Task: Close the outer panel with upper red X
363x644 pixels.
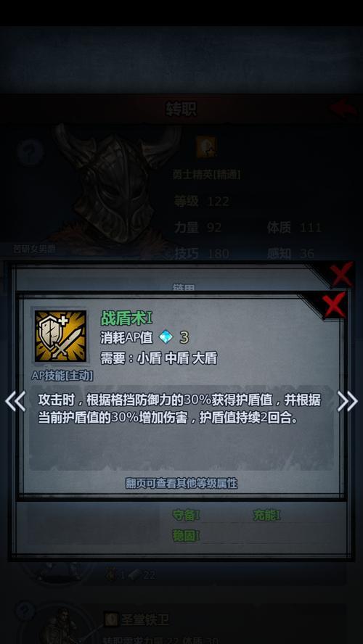Action: coord(342,274)
